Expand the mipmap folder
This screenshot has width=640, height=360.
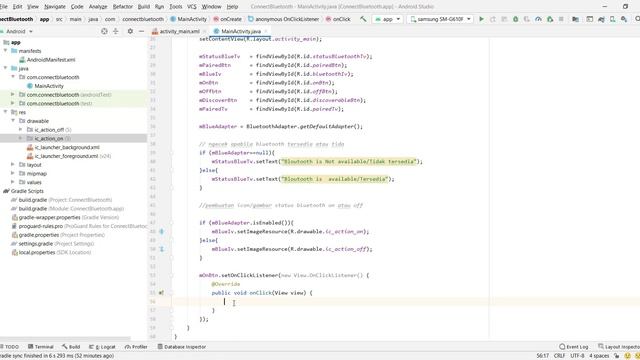tap(13, 173)
